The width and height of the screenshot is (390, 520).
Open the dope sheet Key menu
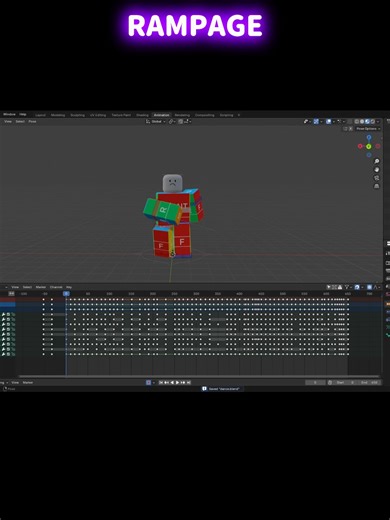tap(69, 287)
